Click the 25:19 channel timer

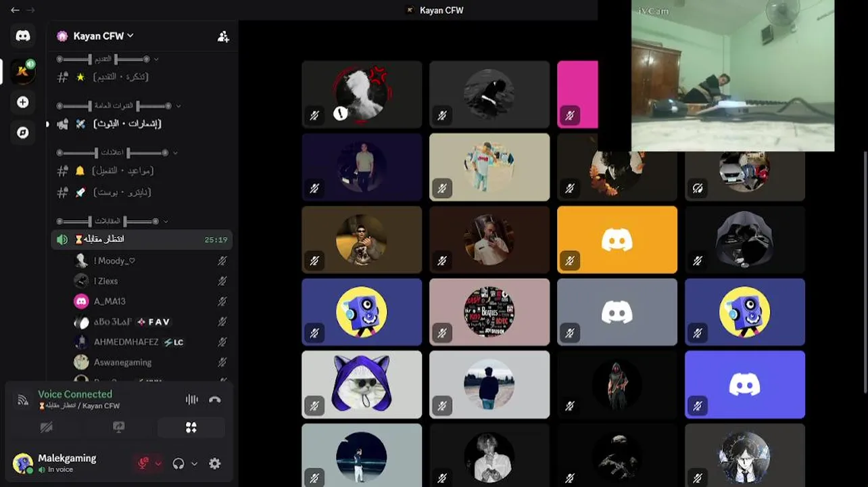point(216,239)
